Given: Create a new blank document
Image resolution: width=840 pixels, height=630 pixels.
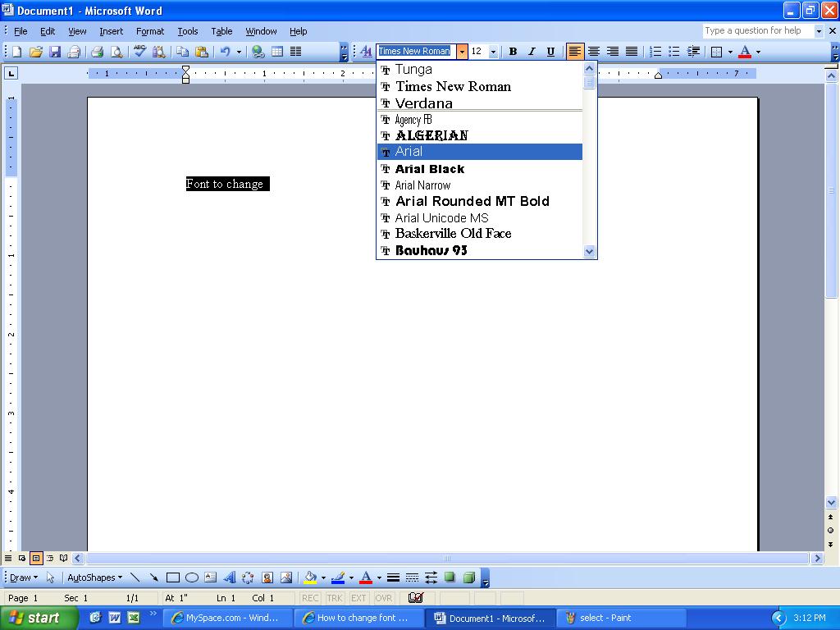Looking at the screenshot, I should point(16,52).
